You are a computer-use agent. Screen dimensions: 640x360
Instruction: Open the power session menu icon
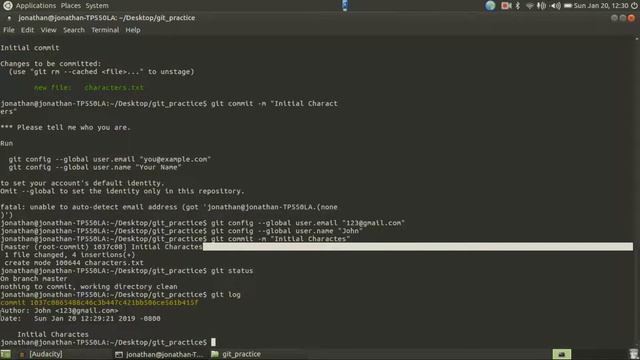(634, 5)
